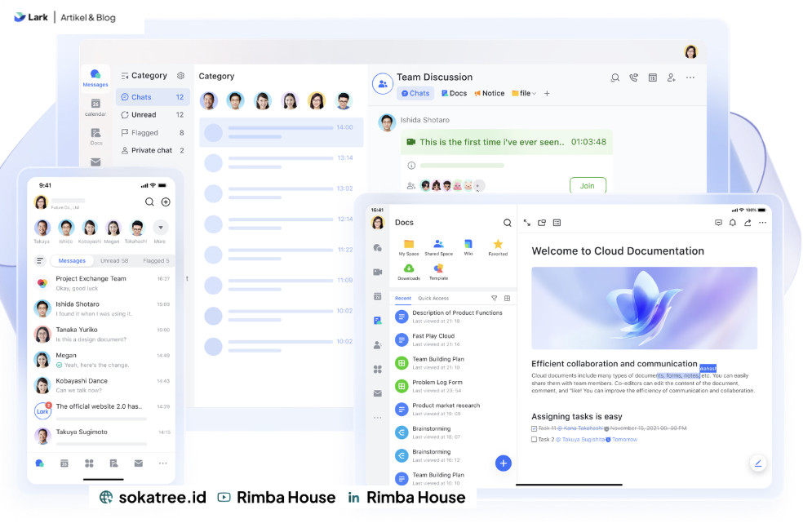Open notifications bell in the document toolbar

tap(732, 223)
